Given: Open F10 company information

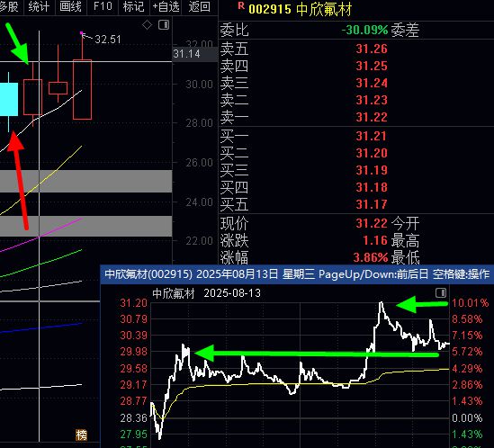Looking at the screenshot, I should [x=103, y=6].
